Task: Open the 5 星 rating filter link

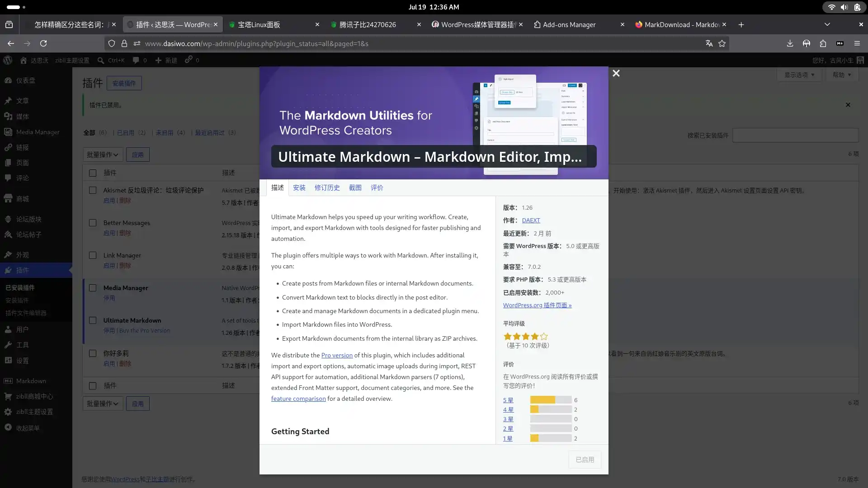Action: [x=508, y=400]
